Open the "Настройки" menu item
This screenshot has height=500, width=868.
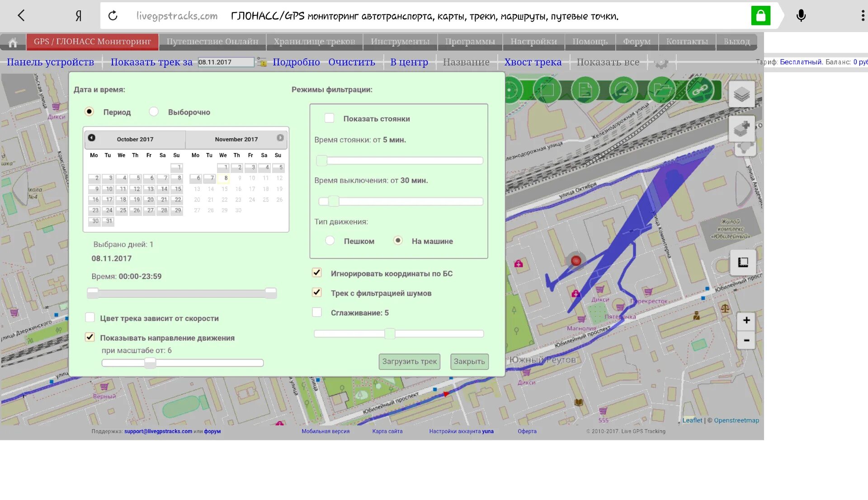[x=533, y=42]
